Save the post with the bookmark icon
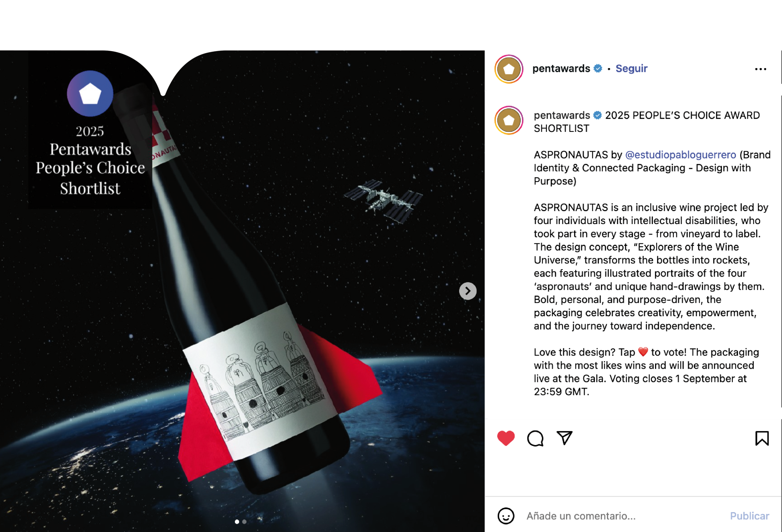 [762, 438]
